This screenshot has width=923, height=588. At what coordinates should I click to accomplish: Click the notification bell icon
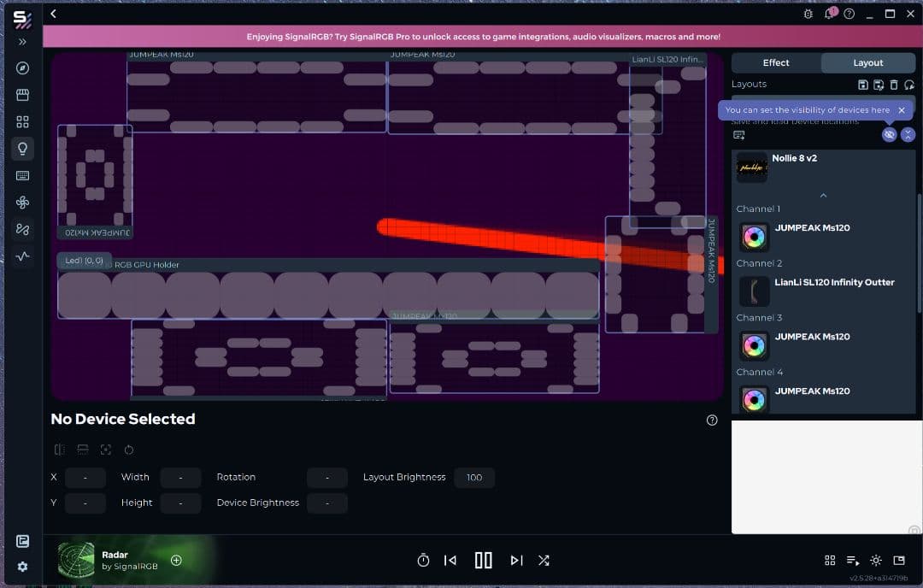click(x=829, y=15)
